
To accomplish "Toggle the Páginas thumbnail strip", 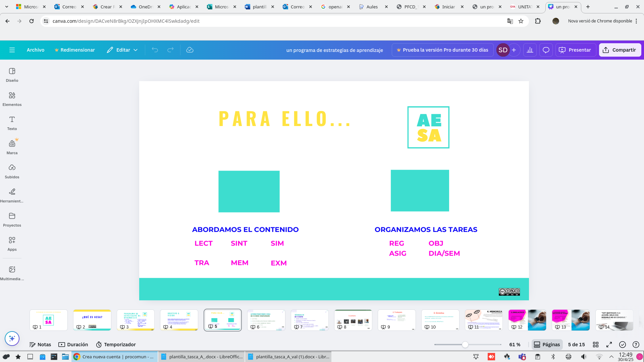I will click(547, 345).
